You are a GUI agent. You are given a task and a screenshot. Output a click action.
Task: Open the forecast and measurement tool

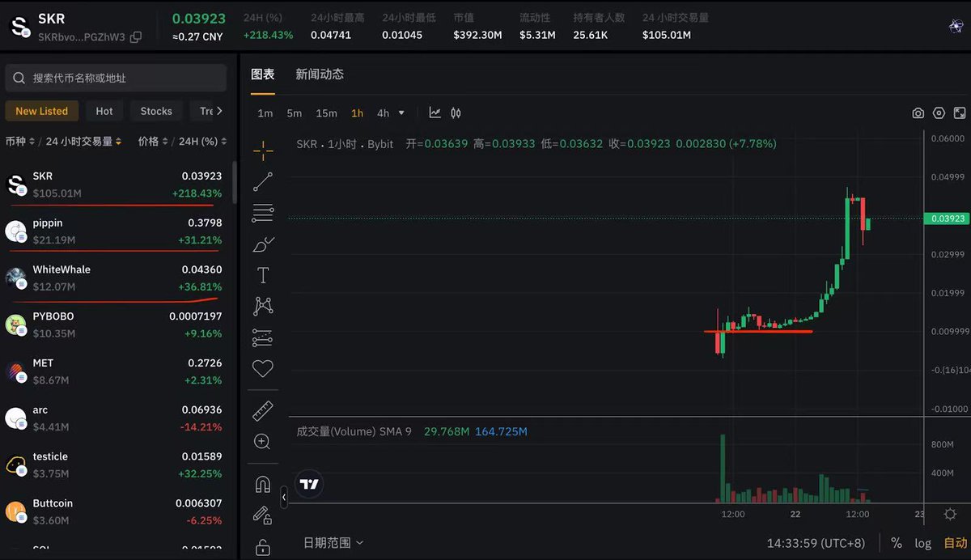click(263, 337)
